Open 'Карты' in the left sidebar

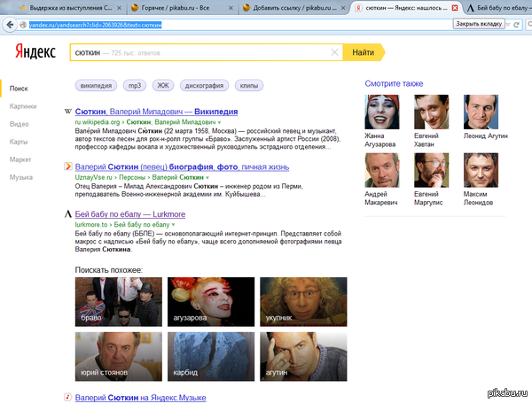[x=19, y=142]
